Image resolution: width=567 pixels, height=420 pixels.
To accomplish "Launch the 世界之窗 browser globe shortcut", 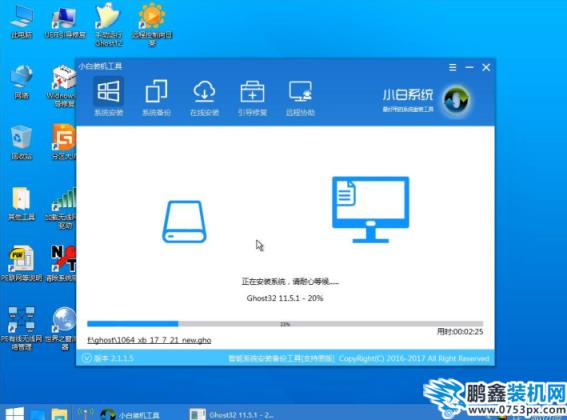I will [x=62, y=328].
